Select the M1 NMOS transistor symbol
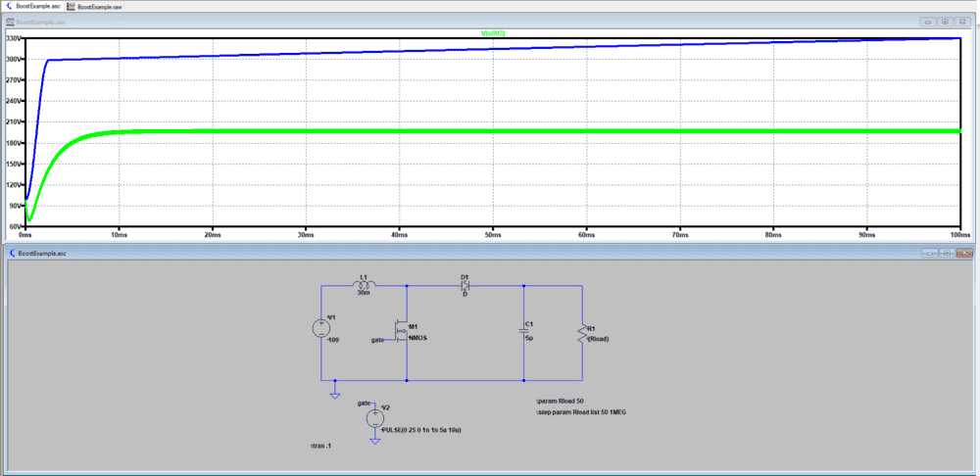This screenshot has width=980, height=476. pyautogui.click(x=402, y=333)
